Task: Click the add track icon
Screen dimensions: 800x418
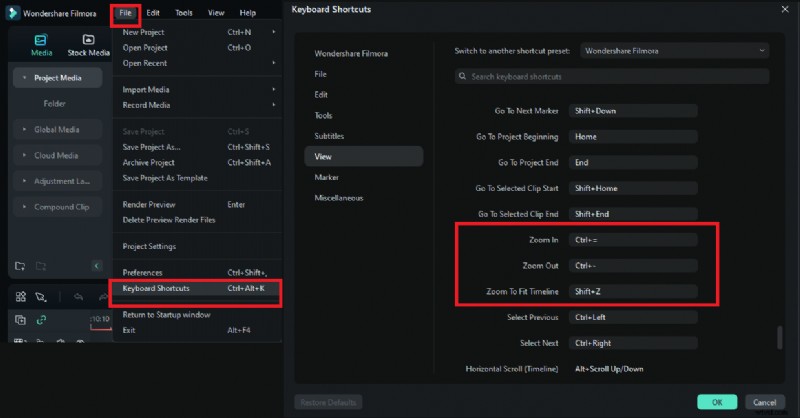Action: click(20, 320)
